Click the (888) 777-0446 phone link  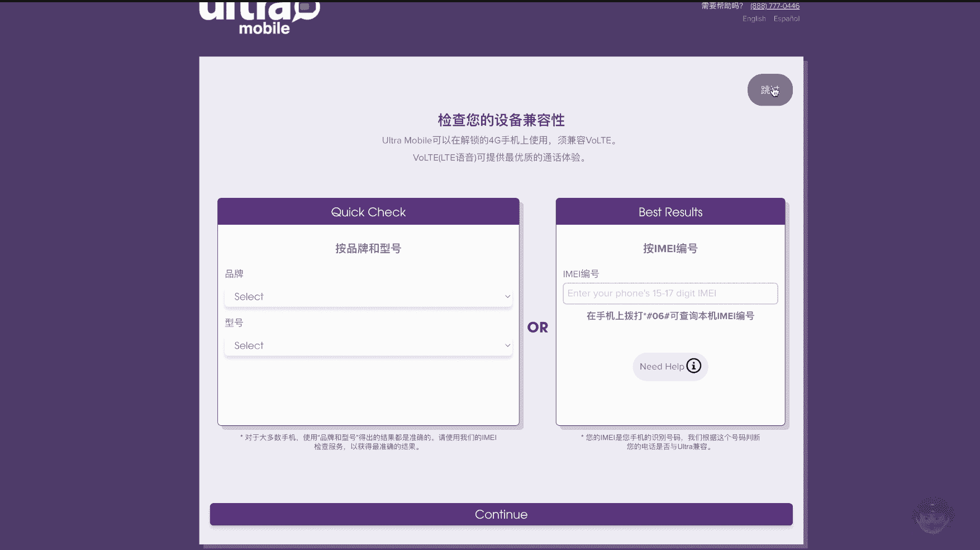point(774,6)
